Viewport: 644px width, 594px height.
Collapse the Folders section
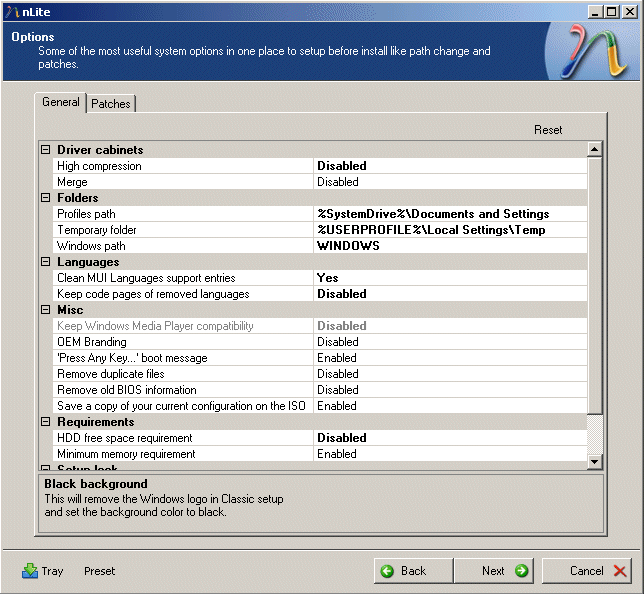pos(46,198)
